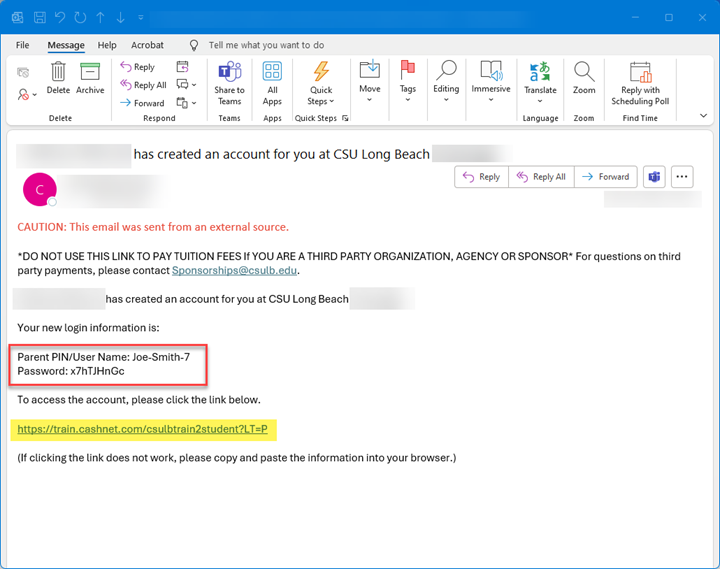Click Reply in the ribbon Respond group

tap(137, 67)
